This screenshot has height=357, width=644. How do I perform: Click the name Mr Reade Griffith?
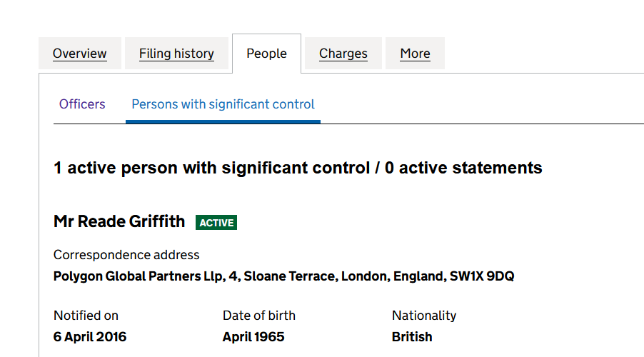119,221
